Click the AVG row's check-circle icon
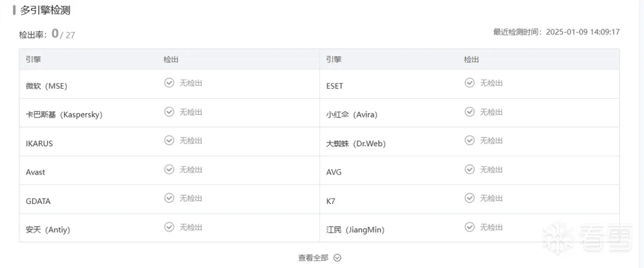 pyautogui.click(x=470, y=169)
